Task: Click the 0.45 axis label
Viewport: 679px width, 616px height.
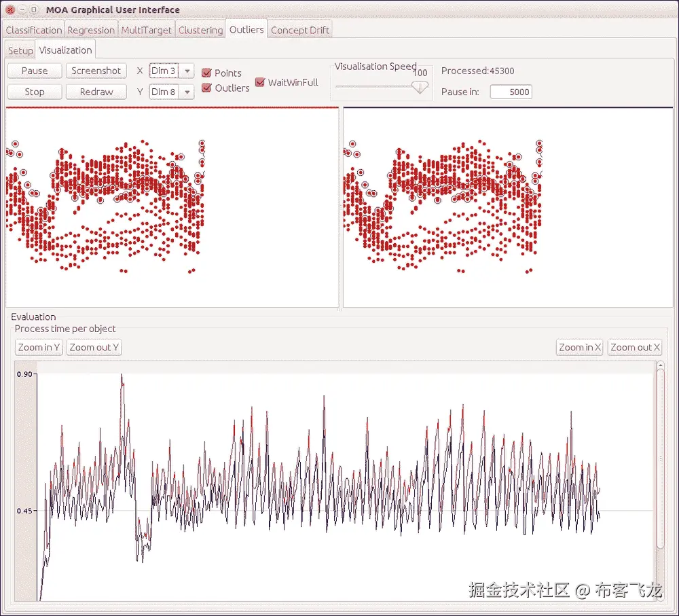Action: [x=24, y=511]
